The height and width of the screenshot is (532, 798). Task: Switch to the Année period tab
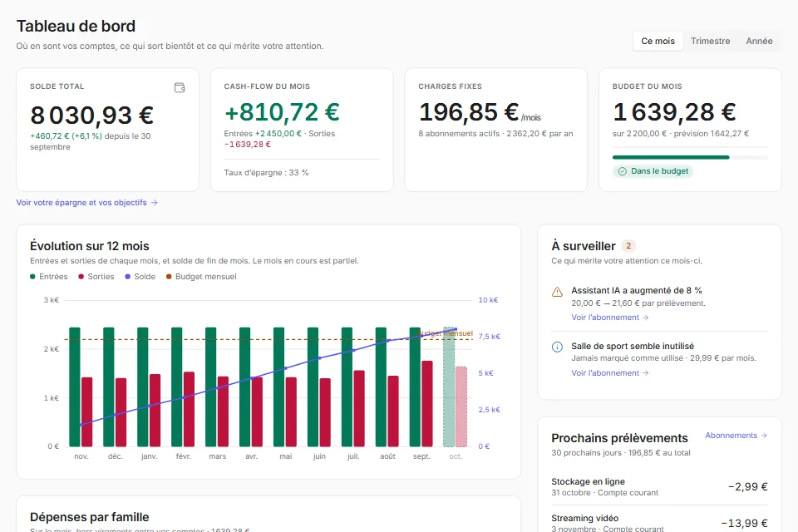click(x=759, y=42)
